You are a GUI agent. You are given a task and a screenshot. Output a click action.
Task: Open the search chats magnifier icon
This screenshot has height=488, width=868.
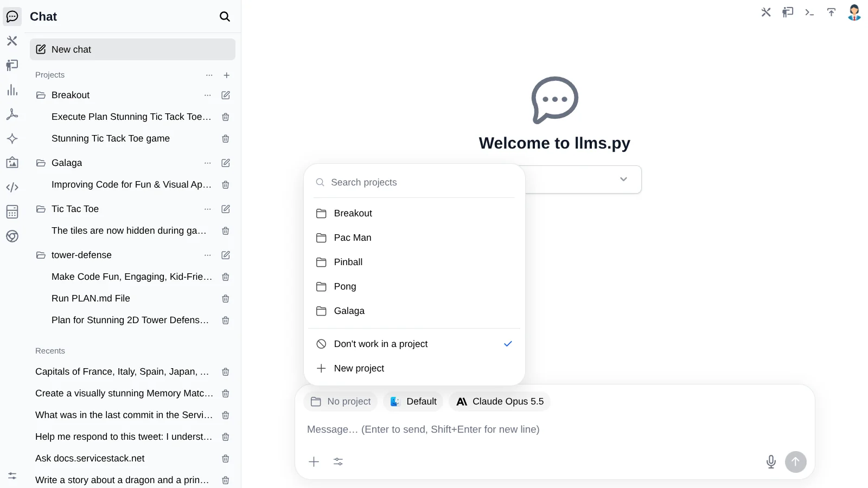point(225,17)
